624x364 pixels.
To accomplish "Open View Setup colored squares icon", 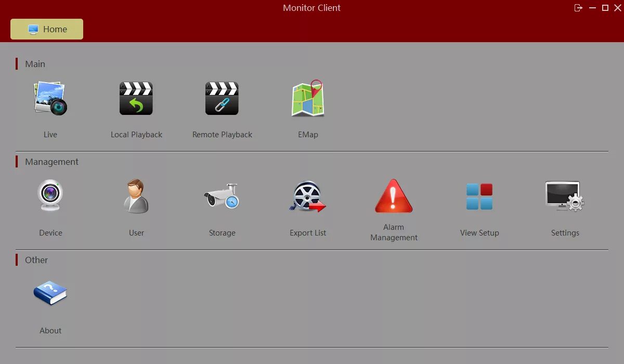I will coord(479,196).
